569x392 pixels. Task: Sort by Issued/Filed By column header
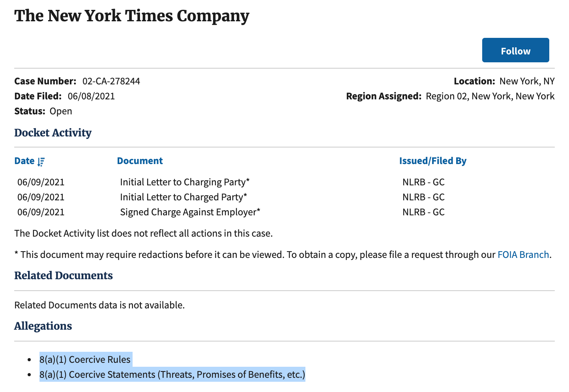[x=432, y=161]
